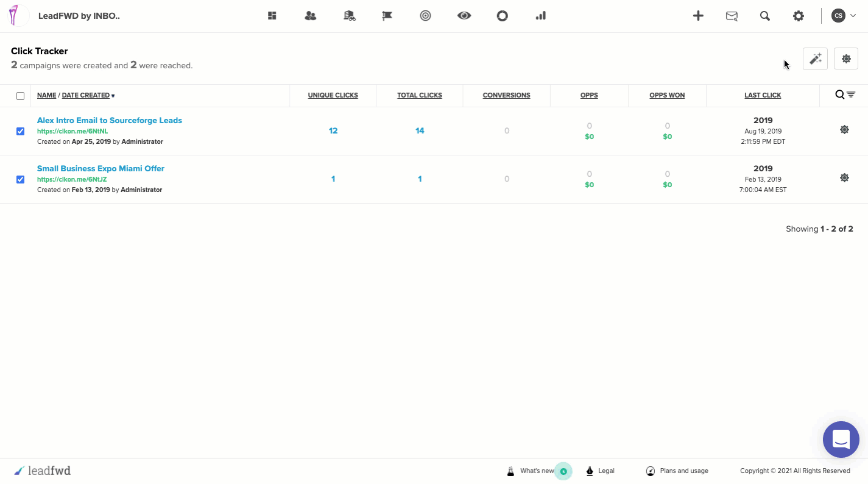The height and width of the screenshot is (484, 868).
Task: Click the clkon.me/6NtJZ link
Action: tap(72, 179)
